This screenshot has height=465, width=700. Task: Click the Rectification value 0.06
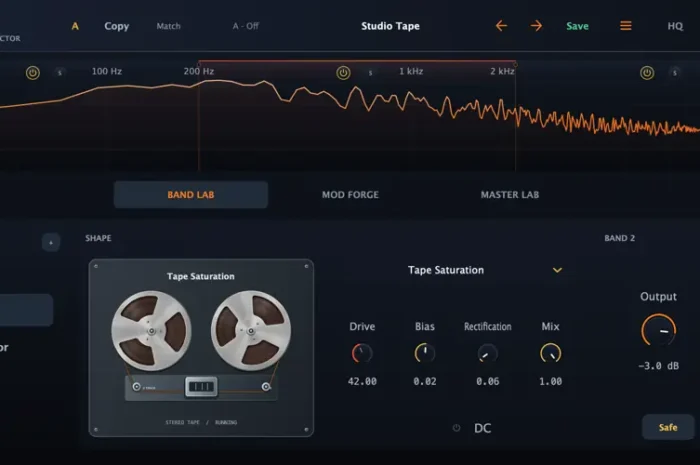[488, 382]
